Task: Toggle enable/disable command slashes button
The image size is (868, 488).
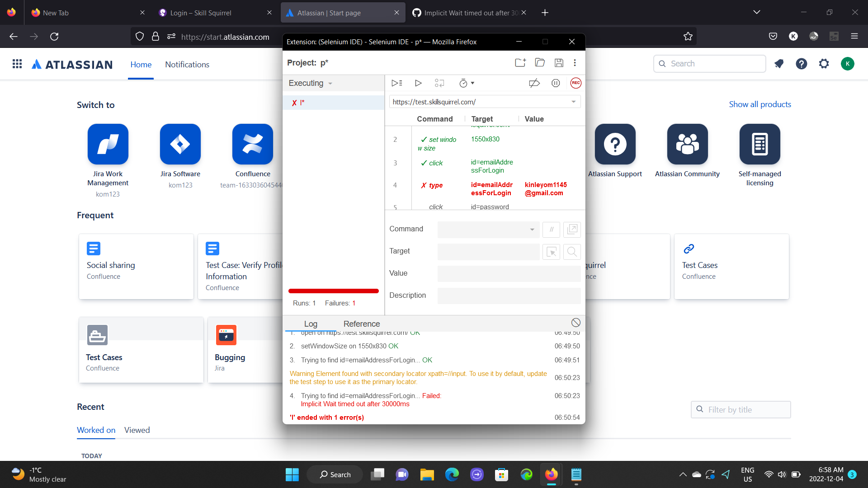Action: [x=551, y=230]
